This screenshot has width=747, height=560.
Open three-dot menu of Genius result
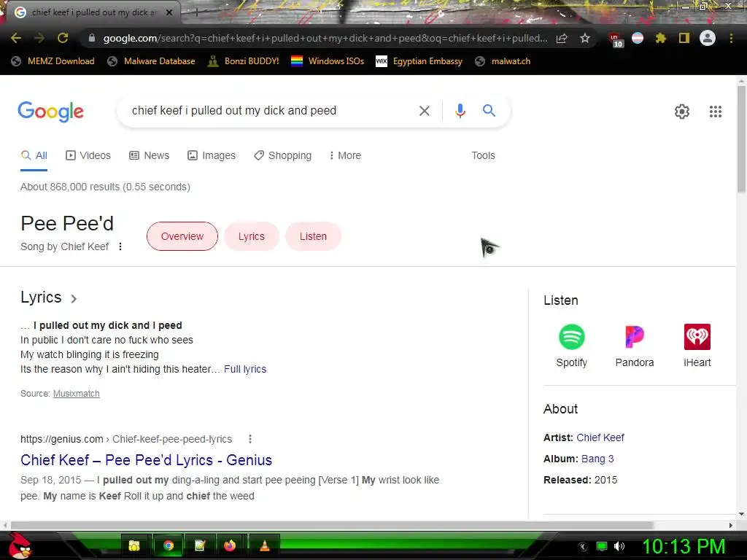tap(249, 439)
